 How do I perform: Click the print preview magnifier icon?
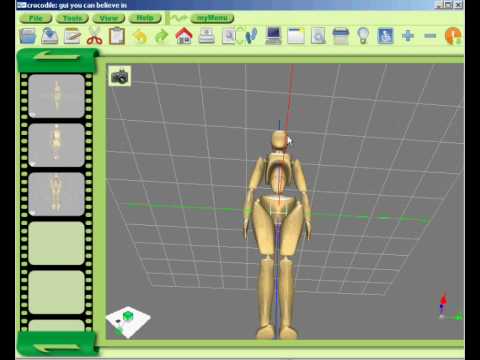[x=318, y=36]
